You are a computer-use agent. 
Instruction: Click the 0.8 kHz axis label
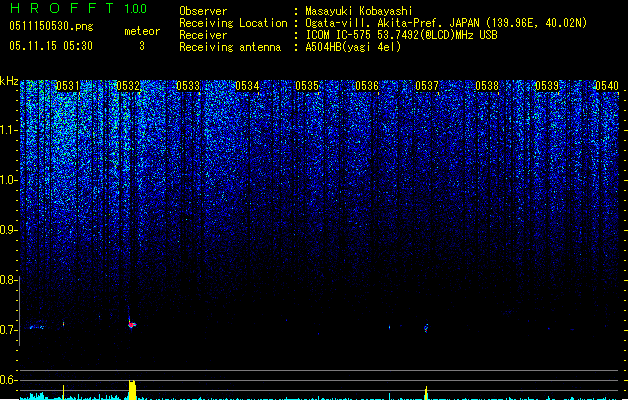click(x=9, y=280)
